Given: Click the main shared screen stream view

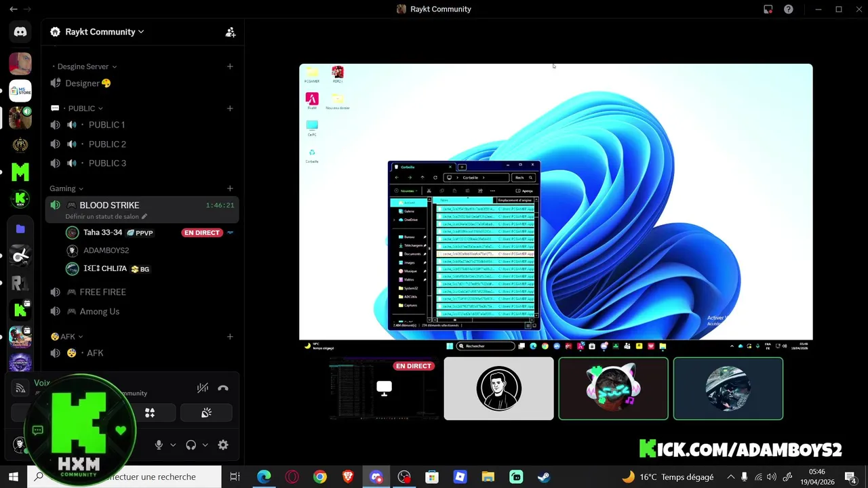Looking at the screenshot, I should point(556,208).
